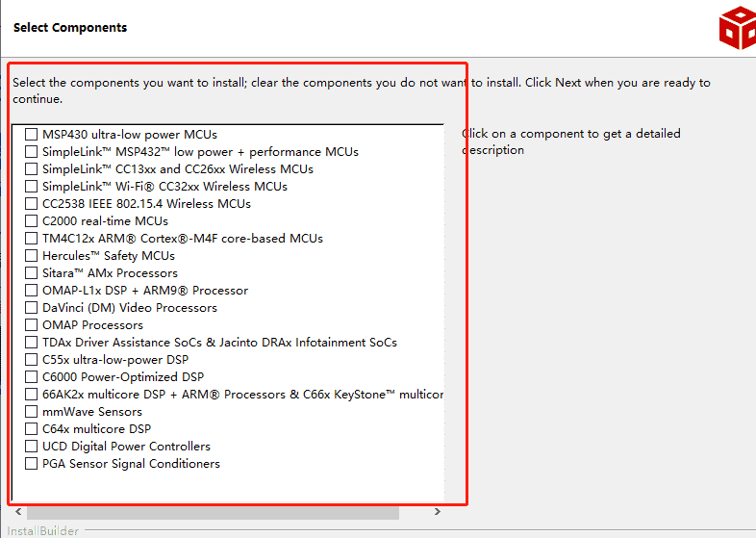Select PGA Sensor Signal Conditioners checkbox
Viewport: 756px width, 538px height.
(32, 464)
